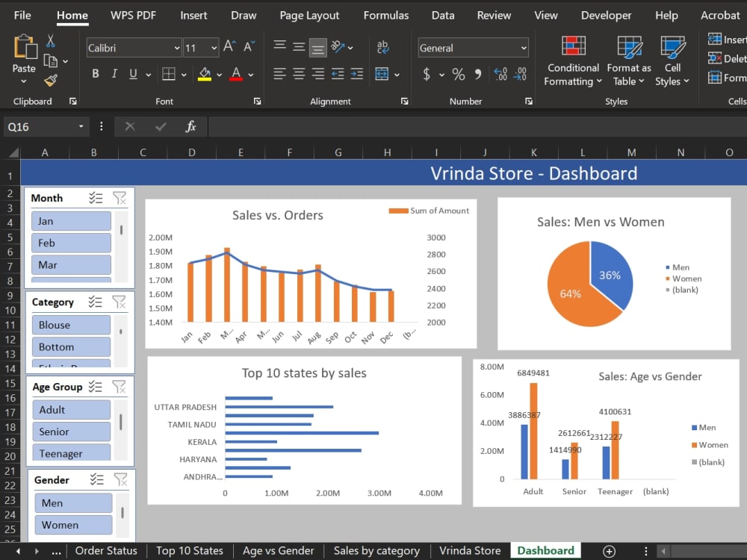Click Decrease Decimal icon
Viewport: 747px width, 560px height.
(x=520, y=74)
